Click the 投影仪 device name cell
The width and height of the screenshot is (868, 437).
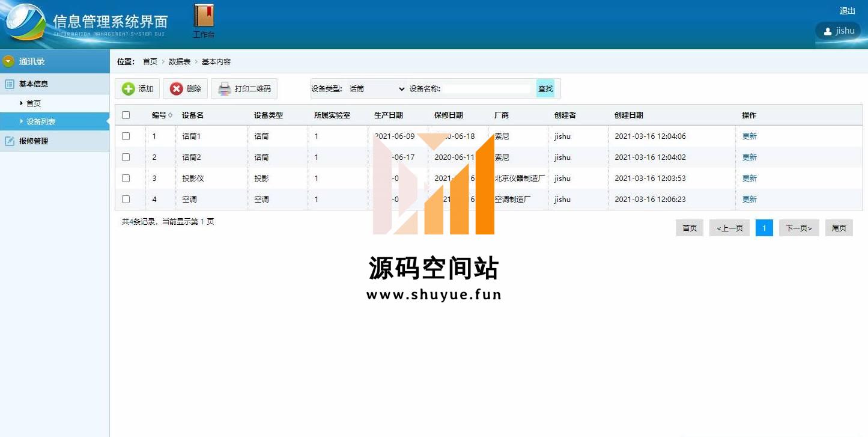point(193,179)
